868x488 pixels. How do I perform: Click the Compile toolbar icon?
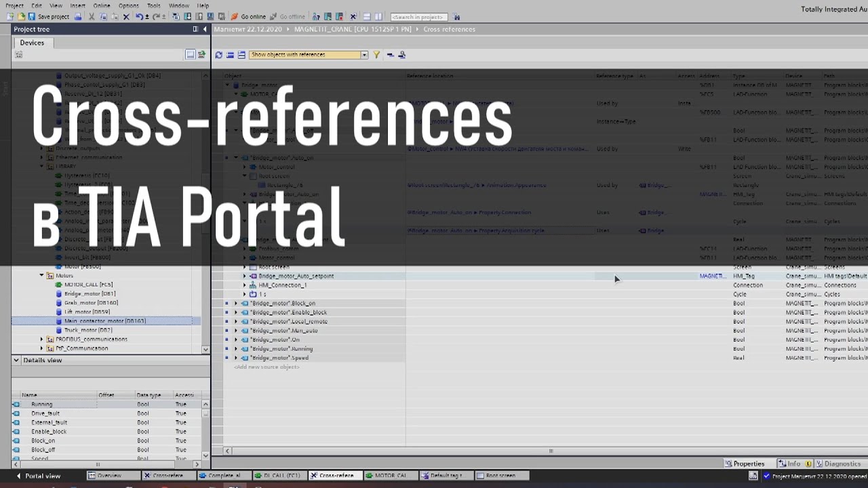[x=176, y=16]
